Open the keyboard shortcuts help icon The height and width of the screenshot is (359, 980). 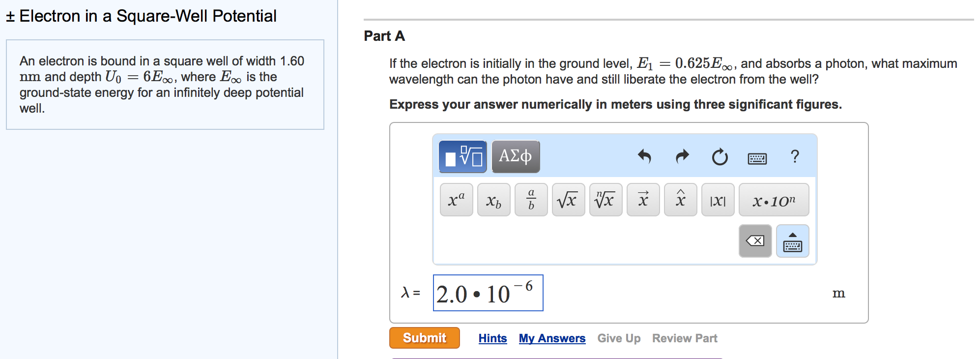(x=757, y=157)
